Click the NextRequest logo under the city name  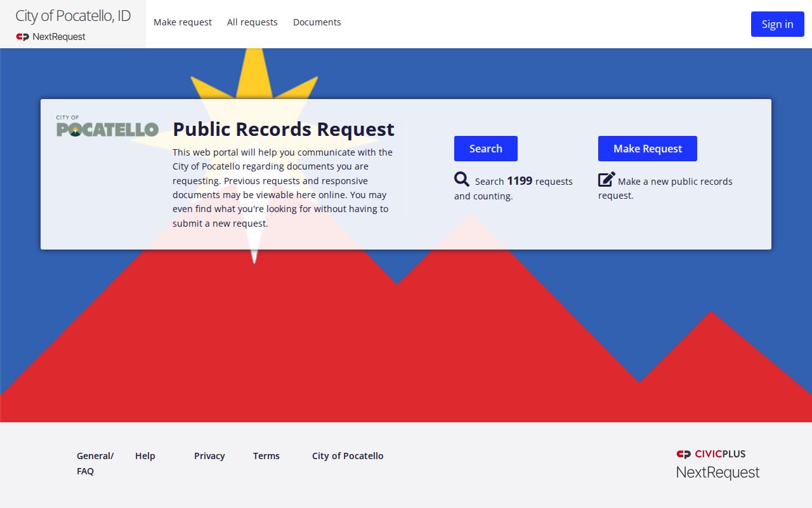[51, 37]
